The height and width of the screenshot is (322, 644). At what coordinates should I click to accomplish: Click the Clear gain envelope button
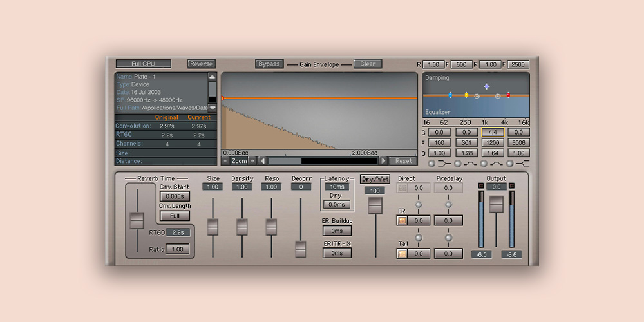[368, 64]
